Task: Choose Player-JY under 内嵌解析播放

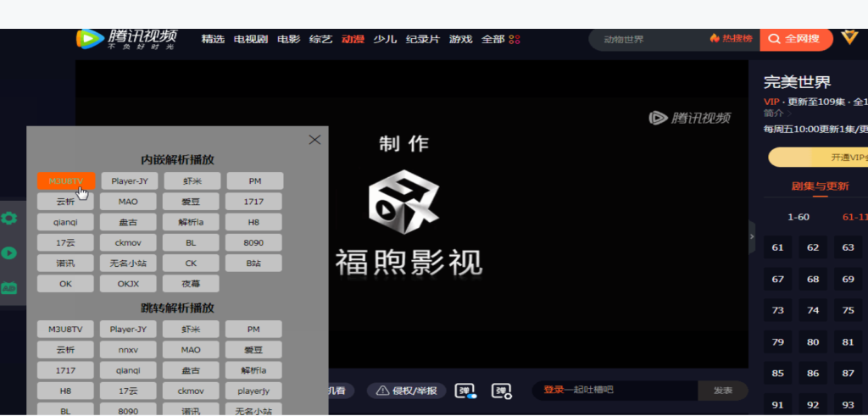Action: tap(129, 181)
